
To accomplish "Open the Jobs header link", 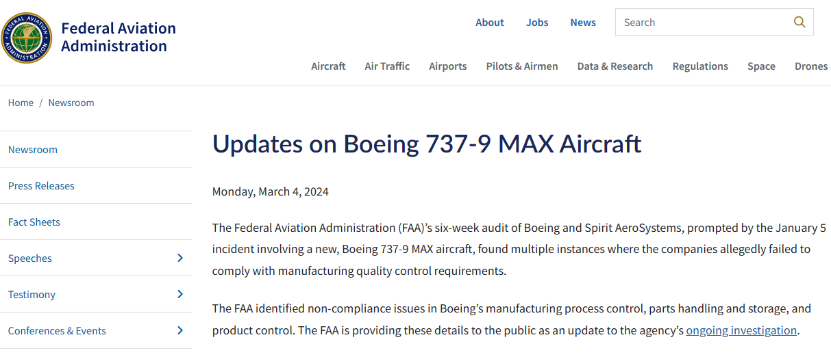I will tap(537, 22).
